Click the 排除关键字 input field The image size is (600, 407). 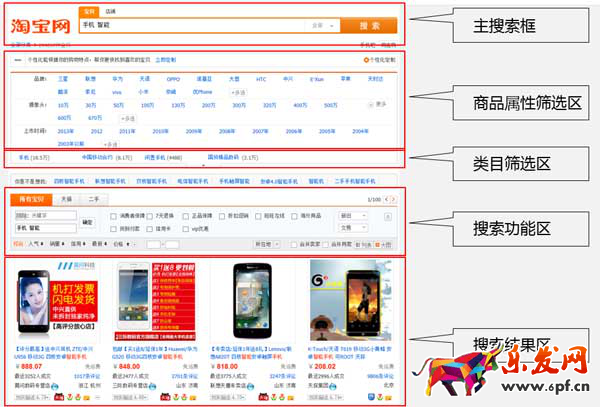point(46,216)
